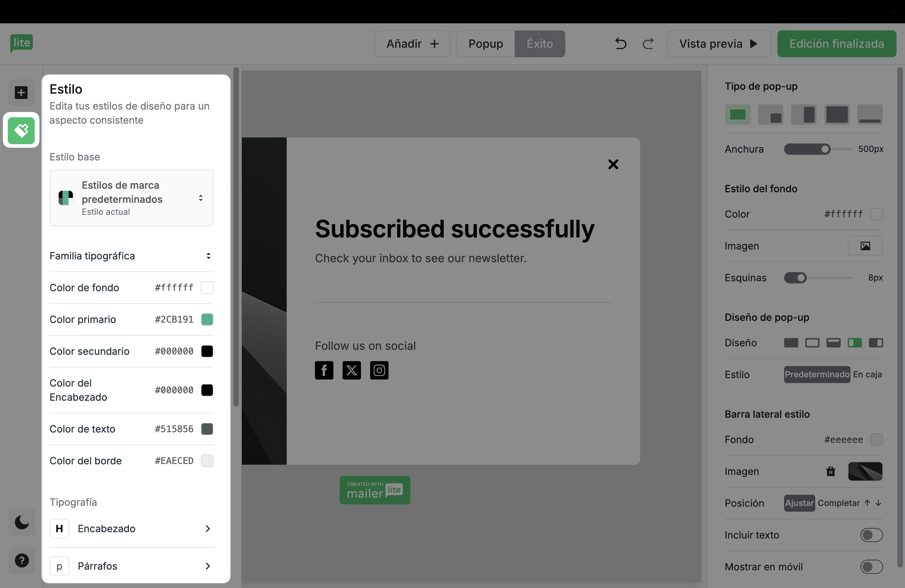This screenshot has width=905, height=588.
Task: Click the Edición finalizada button
Action: (836, 44)
